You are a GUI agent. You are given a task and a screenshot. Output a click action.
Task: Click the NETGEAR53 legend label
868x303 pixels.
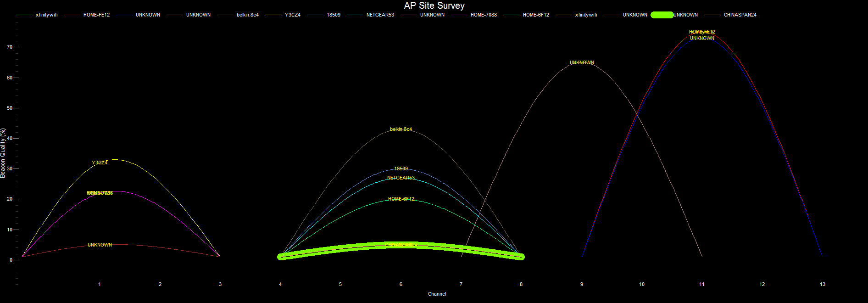pos(380,15)
